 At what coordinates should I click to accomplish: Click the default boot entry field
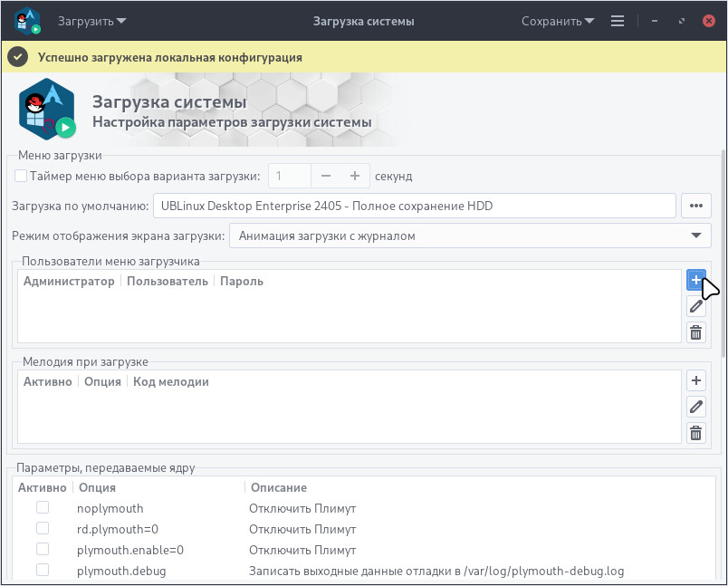click(414, 206)
